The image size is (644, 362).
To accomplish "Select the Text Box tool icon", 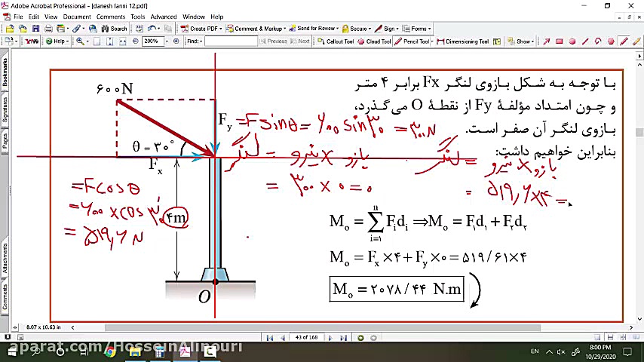I will [497, 41].
